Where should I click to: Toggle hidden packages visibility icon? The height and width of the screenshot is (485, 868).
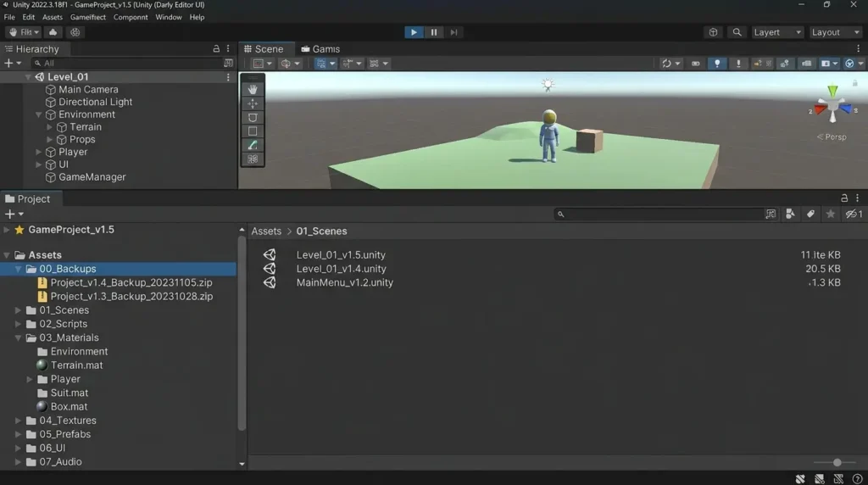coord(853,214)
